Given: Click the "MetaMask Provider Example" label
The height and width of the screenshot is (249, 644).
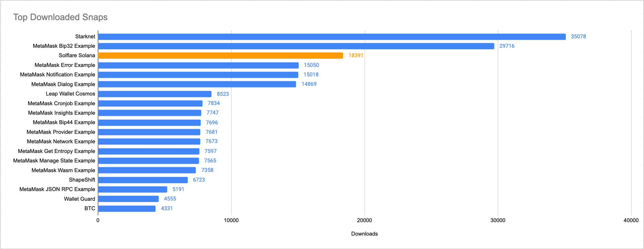Looking at the screenshot, I should (61, 132).
